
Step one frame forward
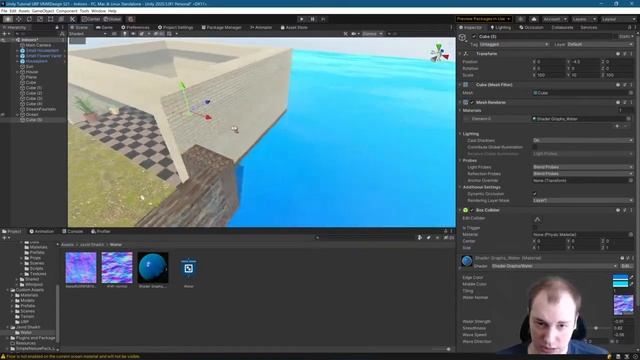[x=323, y=19]
